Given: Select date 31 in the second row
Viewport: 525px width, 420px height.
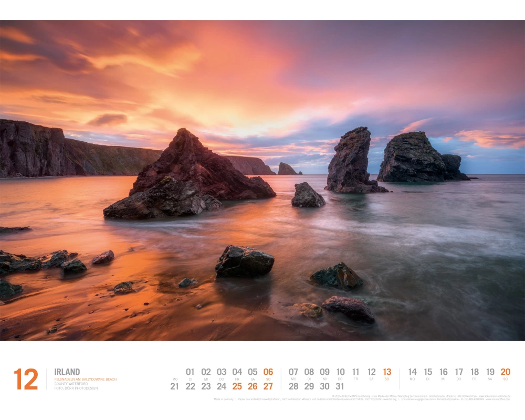Looking at the screenshot, I should click(x=340, y=386).
